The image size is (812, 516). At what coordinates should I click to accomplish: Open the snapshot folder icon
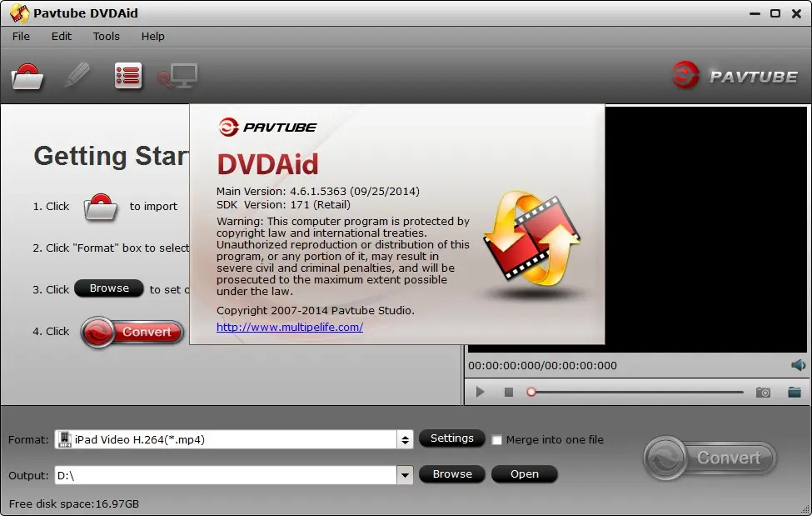pyautogui.click(x=795, y=392)
